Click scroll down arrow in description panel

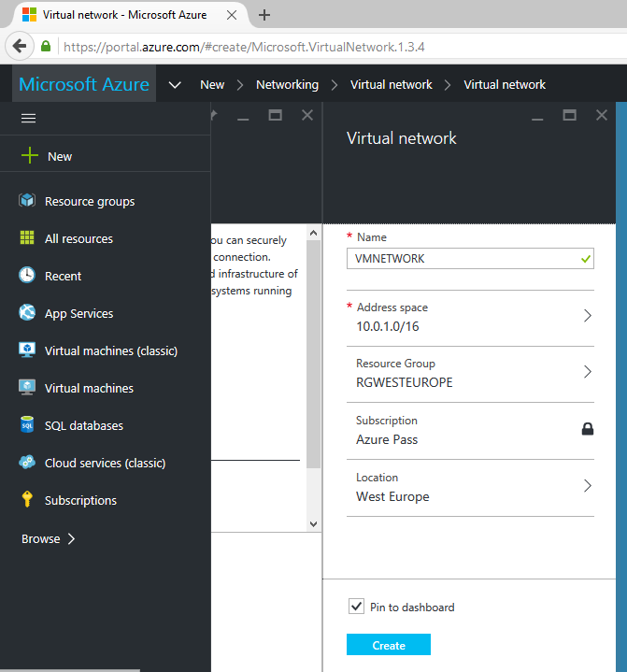coord(314,524)
